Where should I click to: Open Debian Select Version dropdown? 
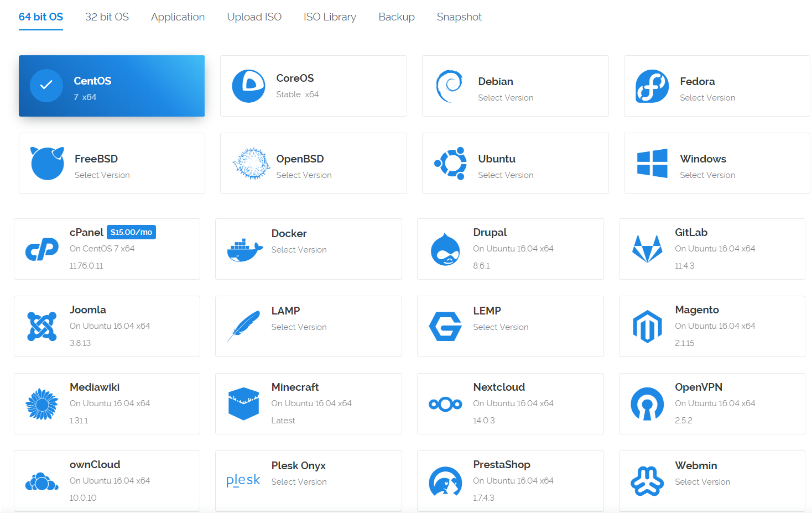tap(506, 98)
